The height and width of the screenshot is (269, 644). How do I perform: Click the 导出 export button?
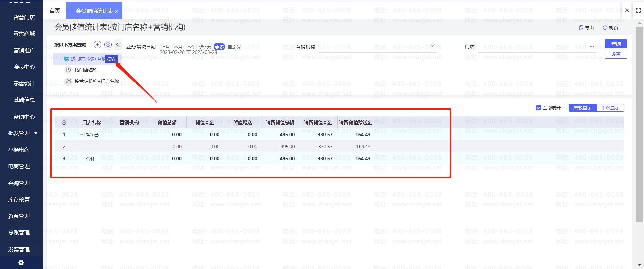click(x=586, y=28)
